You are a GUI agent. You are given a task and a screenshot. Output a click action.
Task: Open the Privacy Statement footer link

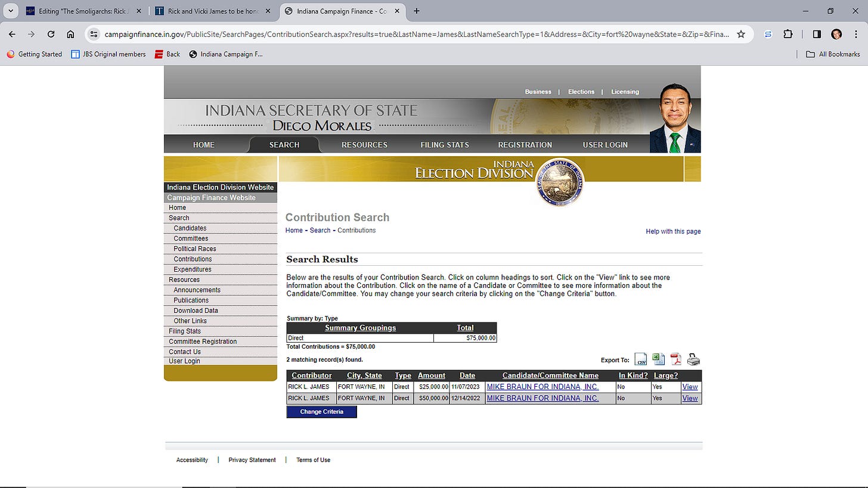(252, 460)
